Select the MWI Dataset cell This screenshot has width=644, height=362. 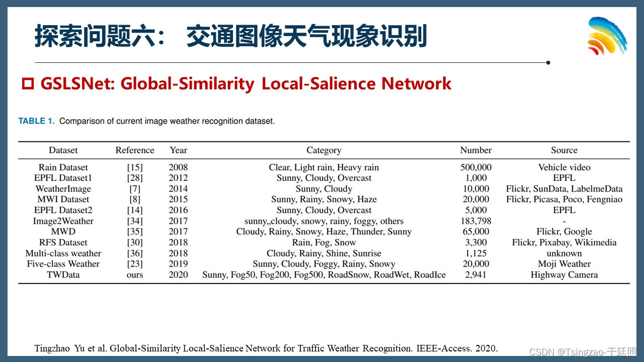pyautogui.click(x=63, y=200)
